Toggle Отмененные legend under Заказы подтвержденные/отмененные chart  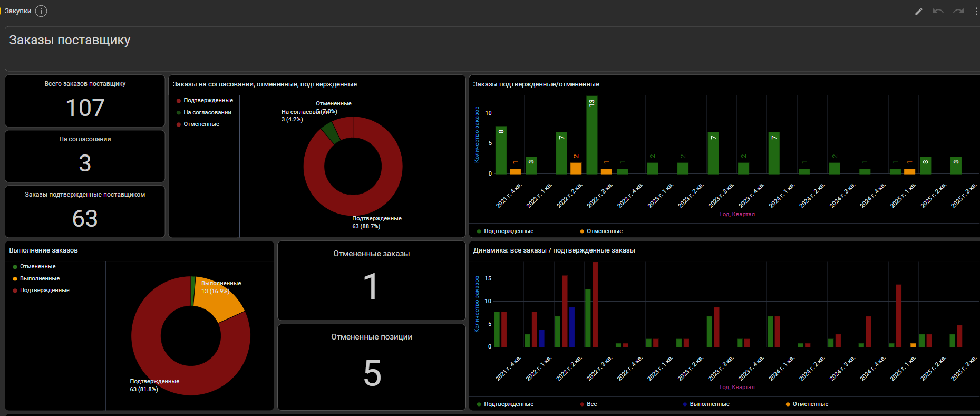pyautogui.click(x=604, y=231)
